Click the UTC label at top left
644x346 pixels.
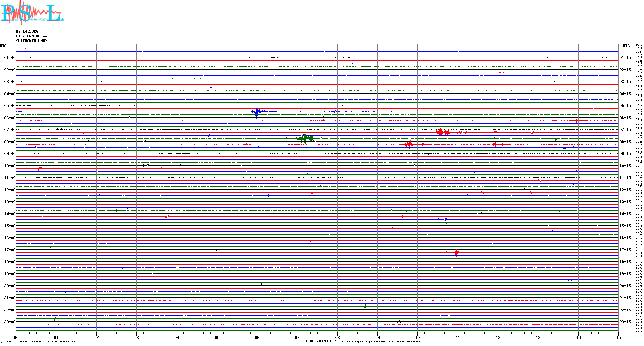coord(3,46)
